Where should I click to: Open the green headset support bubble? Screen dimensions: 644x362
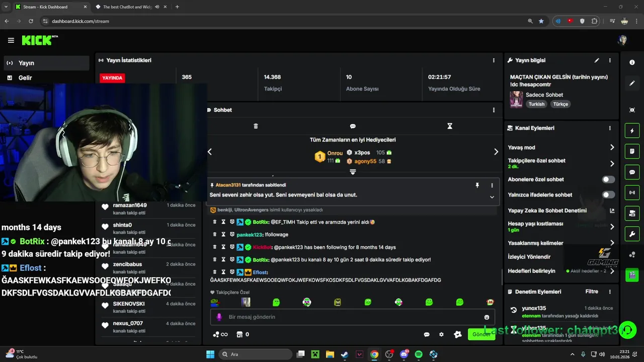pyautogui.click(x=628, y=330)
